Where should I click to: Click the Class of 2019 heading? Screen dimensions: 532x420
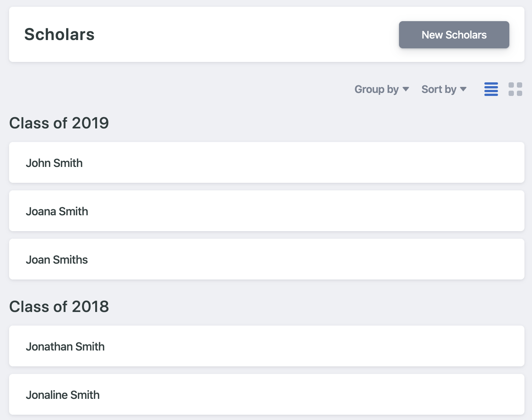[59, 123]
